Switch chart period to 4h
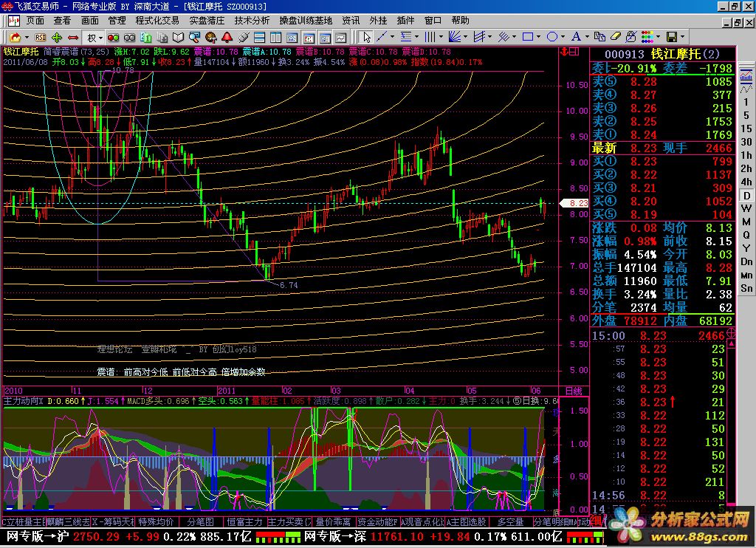Screen dimensions: 756x548 point(746,182)
